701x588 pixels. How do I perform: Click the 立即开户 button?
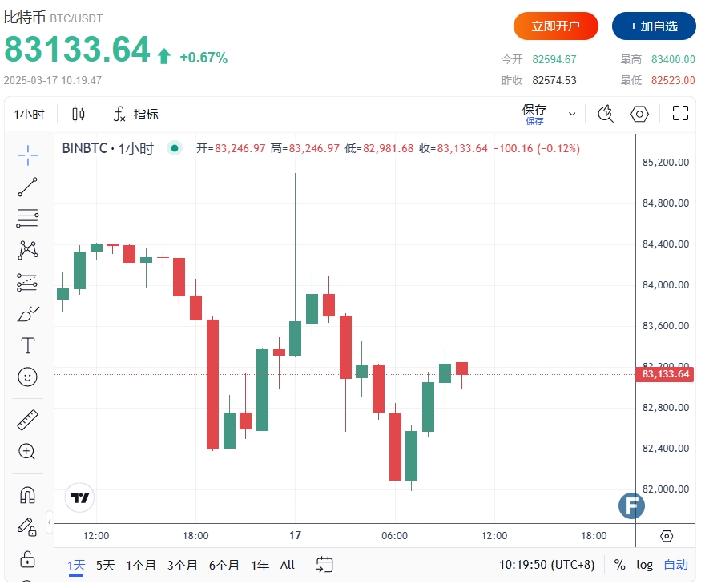(556, 26)
